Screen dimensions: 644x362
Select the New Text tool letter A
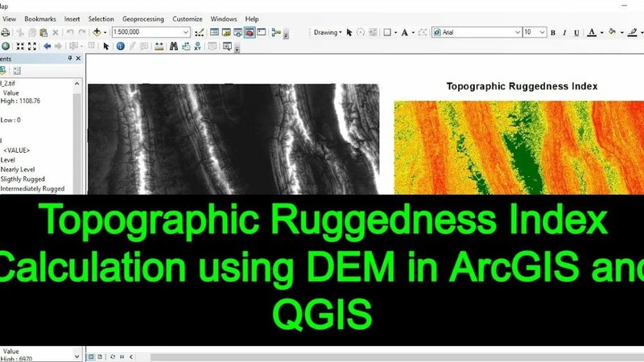click(405, 32)
